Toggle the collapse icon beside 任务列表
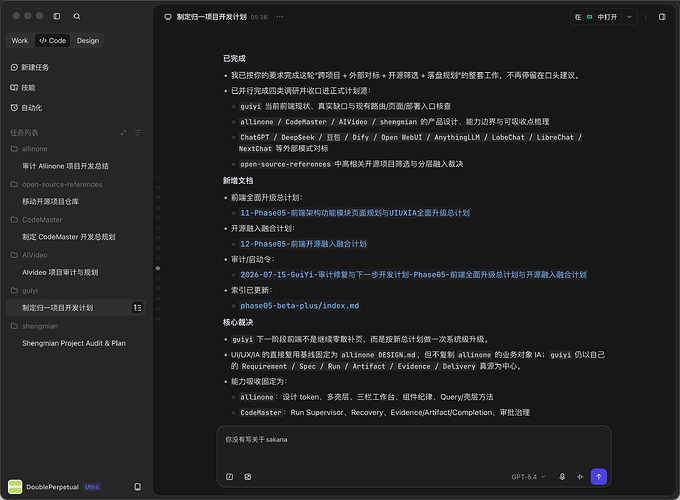The width and height of the screenshot is (680, 500). click(123, 133)
